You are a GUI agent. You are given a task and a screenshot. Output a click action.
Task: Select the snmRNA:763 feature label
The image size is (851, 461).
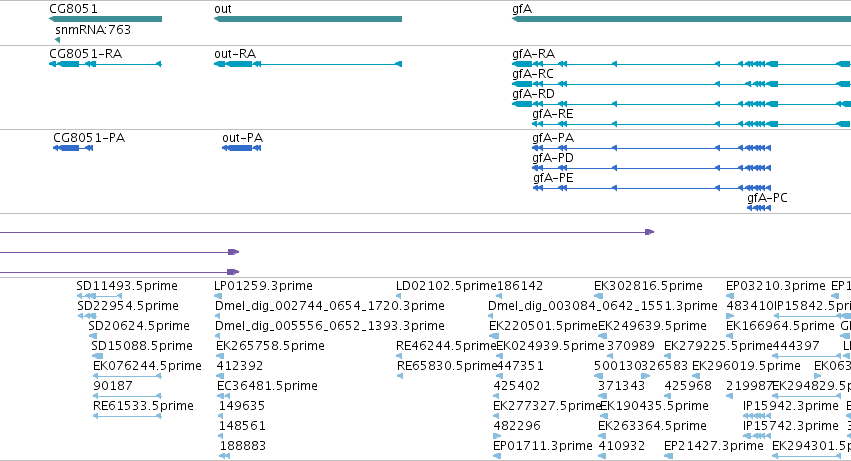[x=93, y=29]
